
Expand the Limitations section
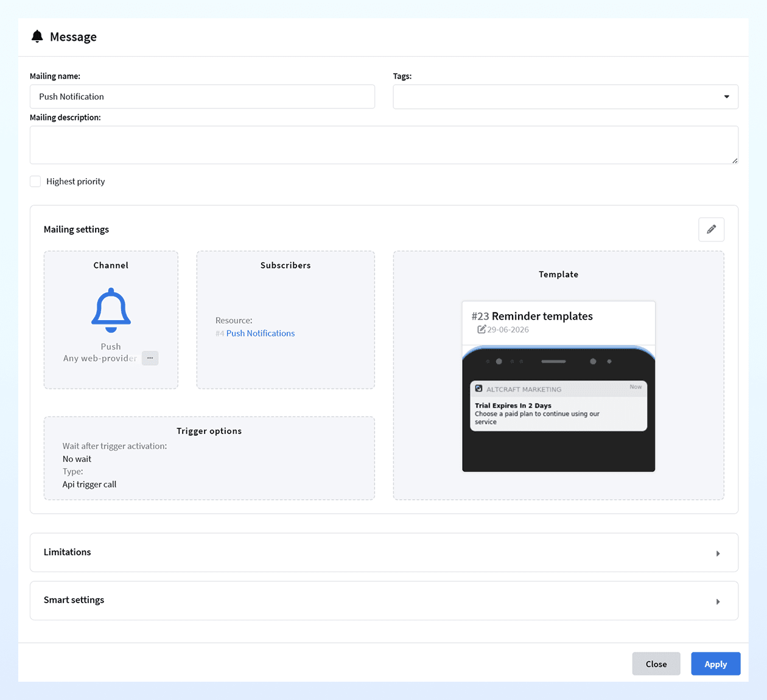384,553
